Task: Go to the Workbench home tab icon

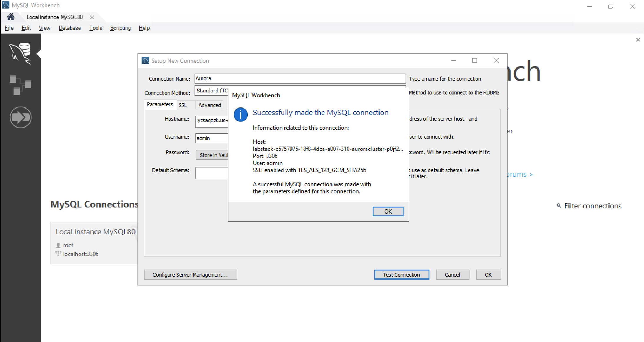Action: pyautogui.click(x=11, y=17)
